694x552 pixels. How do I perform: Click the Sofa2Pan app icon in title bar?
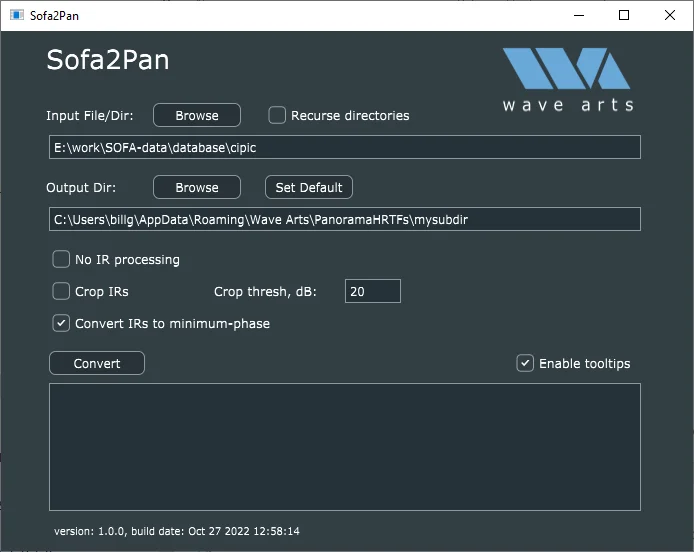[17, 15]
